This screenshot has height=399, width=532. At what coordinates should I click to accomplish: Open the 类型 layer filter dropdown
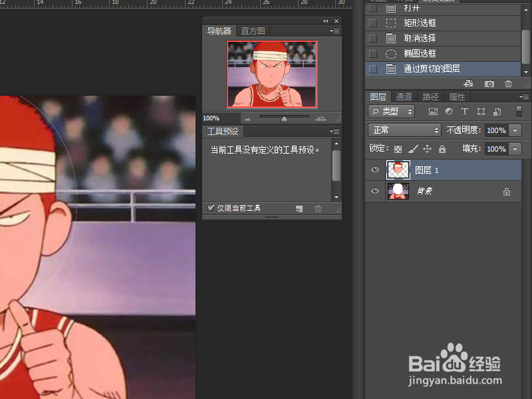391,111
